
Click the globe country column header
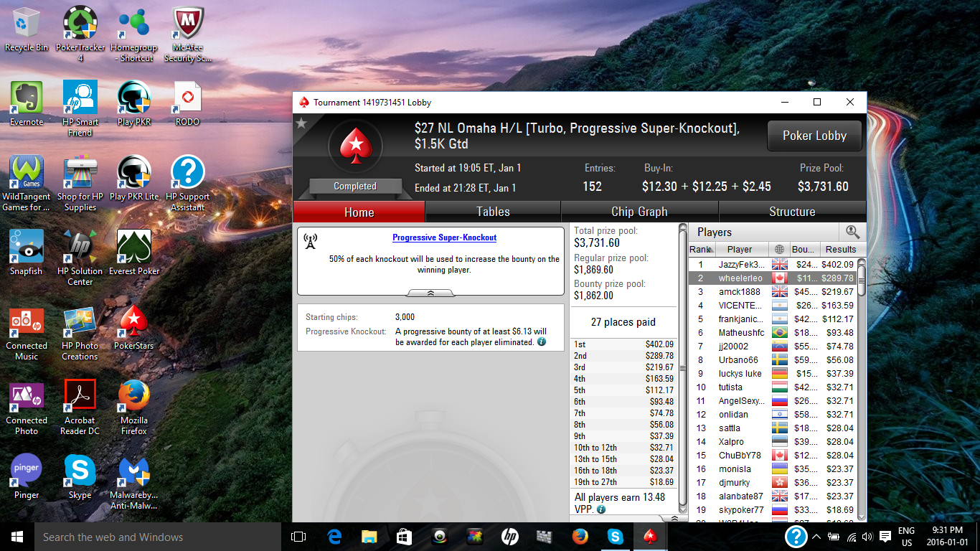[779, 250]
